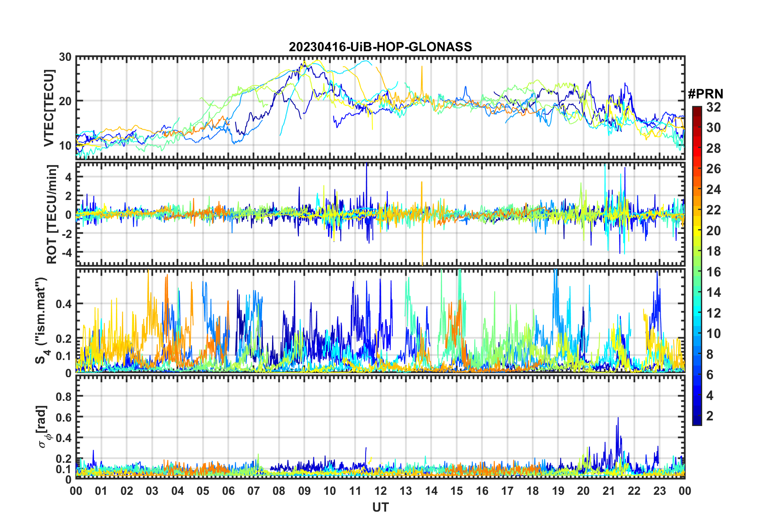
Task: Click the UT axis hour label 12
Action: [x=380, y=491]
